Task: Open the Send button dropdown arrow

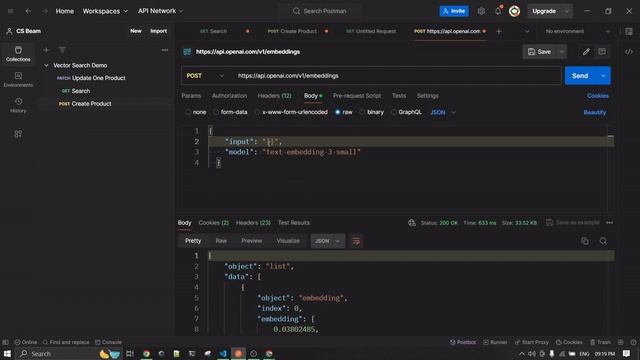Action: [603, 76]
